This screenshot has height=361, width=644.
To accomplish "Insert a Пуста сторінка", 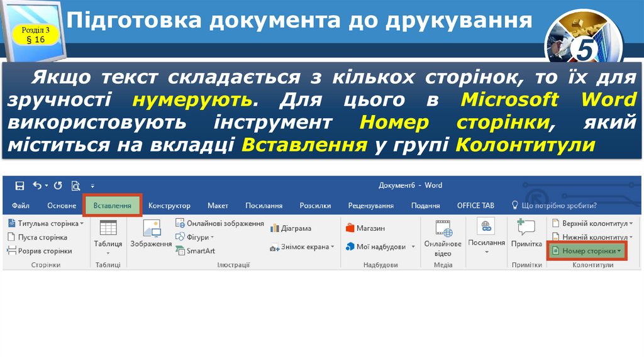I will 37,237.
